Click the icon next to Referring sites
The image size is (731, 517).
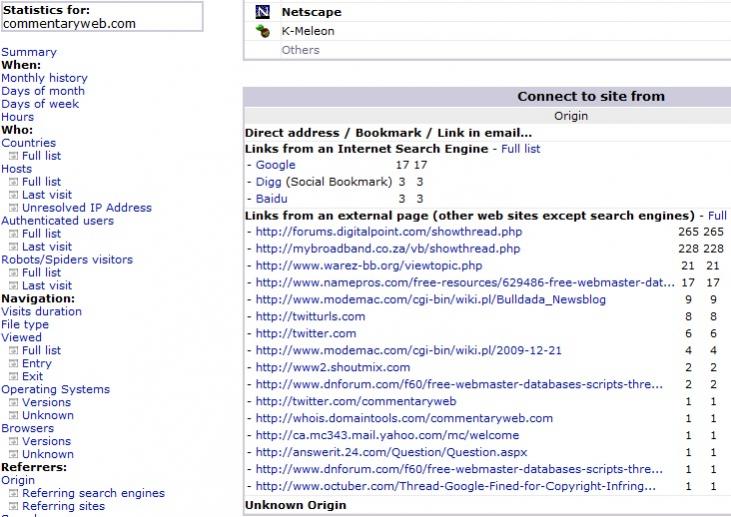click(14, 506)
